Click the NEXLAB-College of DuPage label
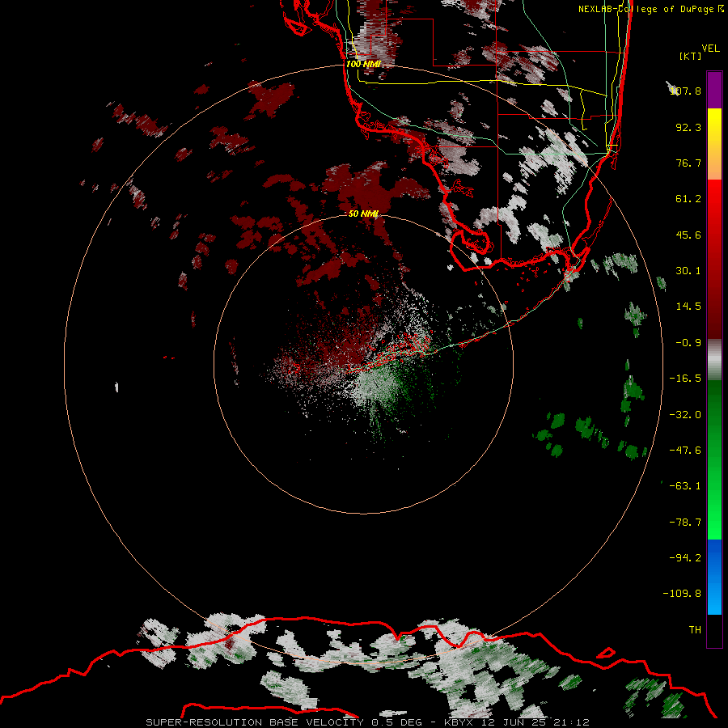 [650, 9]
